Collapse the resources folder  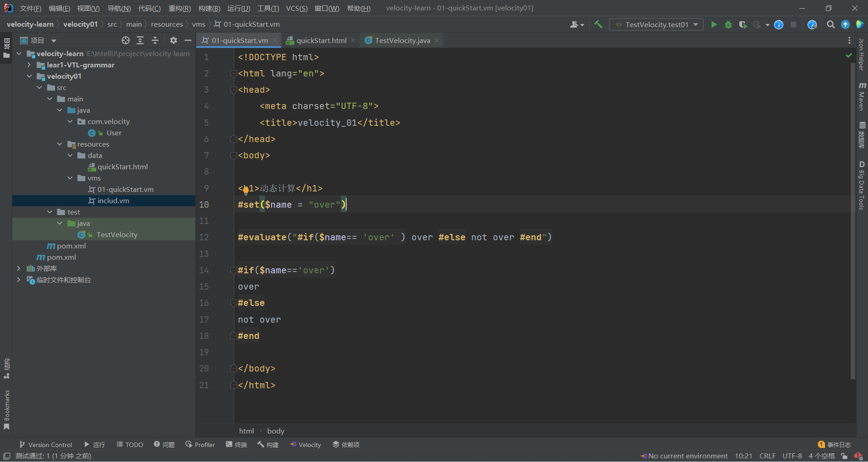coord(60,144)
